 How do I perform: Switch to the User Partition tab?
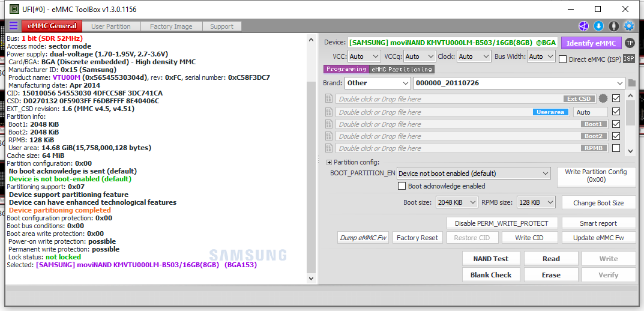click(110, 26)
